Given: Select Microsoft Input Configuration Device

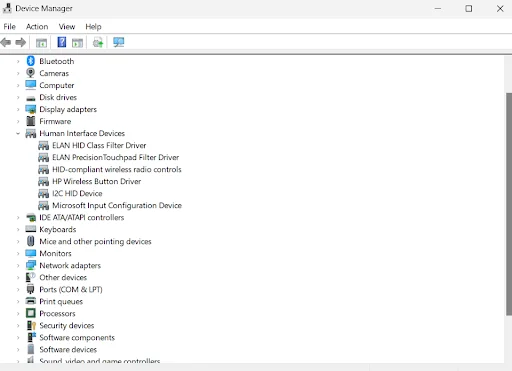Looking at the screenshot, I should coord(117,205).
